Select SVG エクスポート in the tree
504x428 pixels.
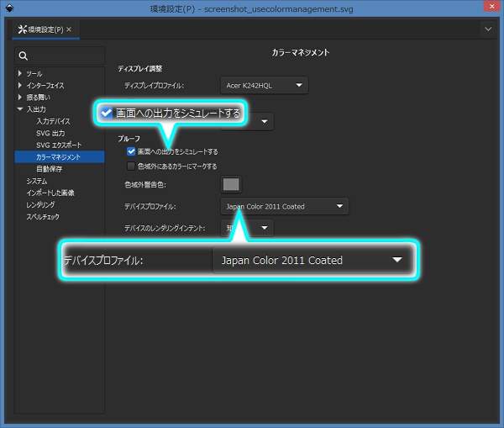(59, 145)
